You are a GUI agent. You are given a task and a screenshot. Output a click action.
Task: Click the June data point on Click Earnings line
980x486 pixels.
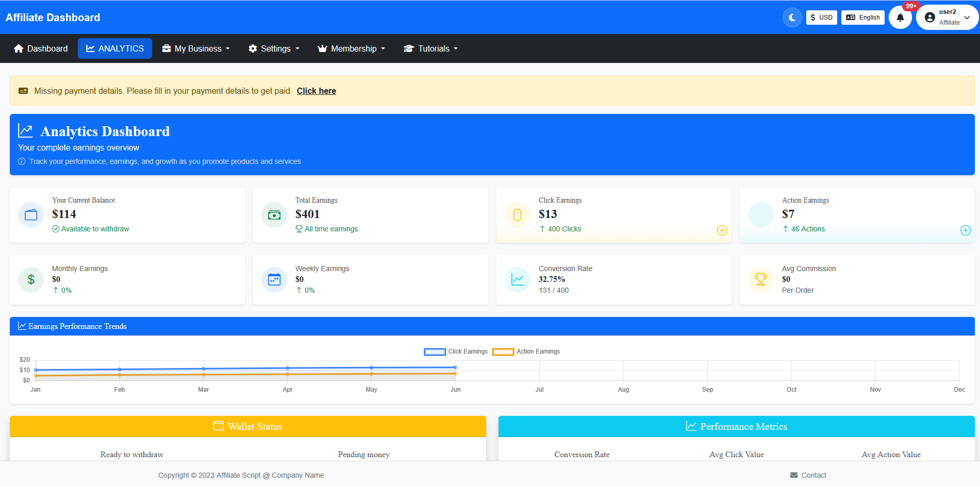pos(455,367)
